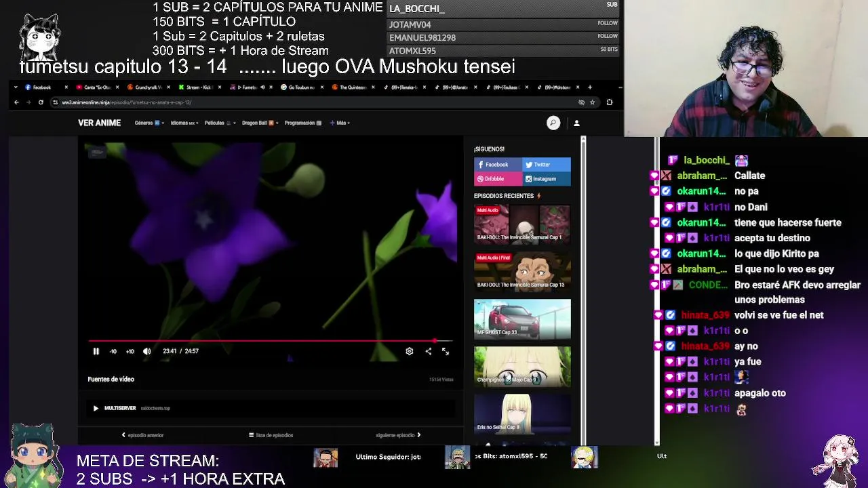This screenshot has width=868, height=488.
Task: Click EPISODIOS RECIENTES heading
Action: pos(504,196)
